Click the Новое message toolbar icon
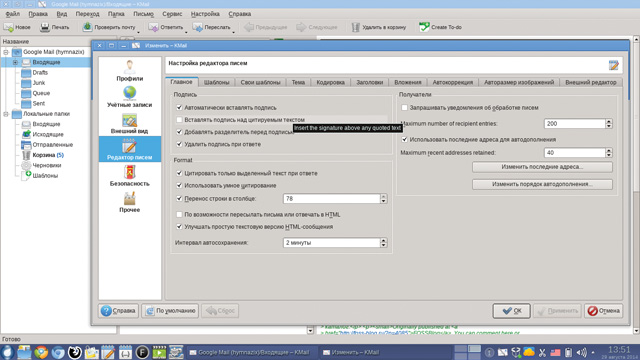This screenshot has height=360, width=640. [9, 27]
